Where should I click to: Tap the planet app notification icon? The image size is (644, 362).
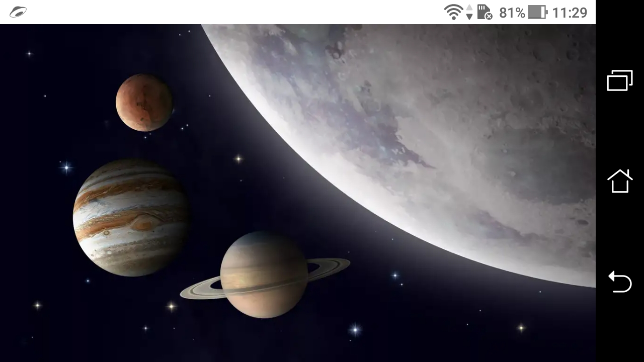tap(18, 12)
